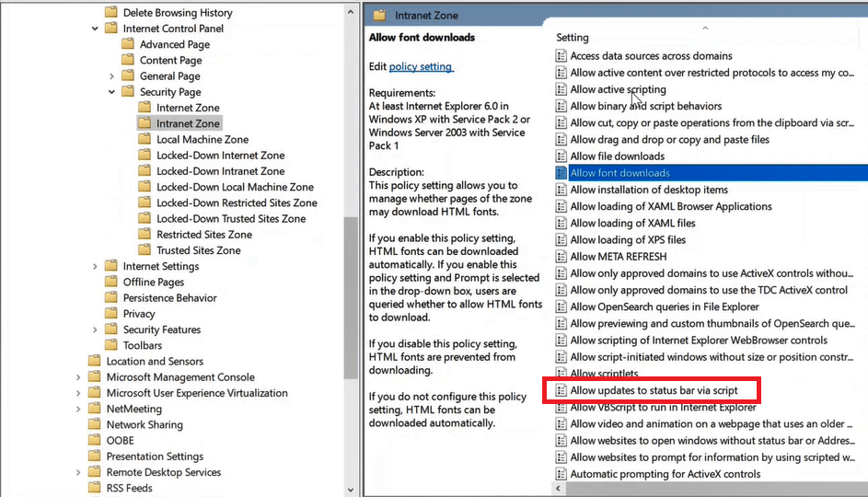Select the Allow font downloads policy row
The height and width of the screenshot is (497, 868).
tap(619, 173)
